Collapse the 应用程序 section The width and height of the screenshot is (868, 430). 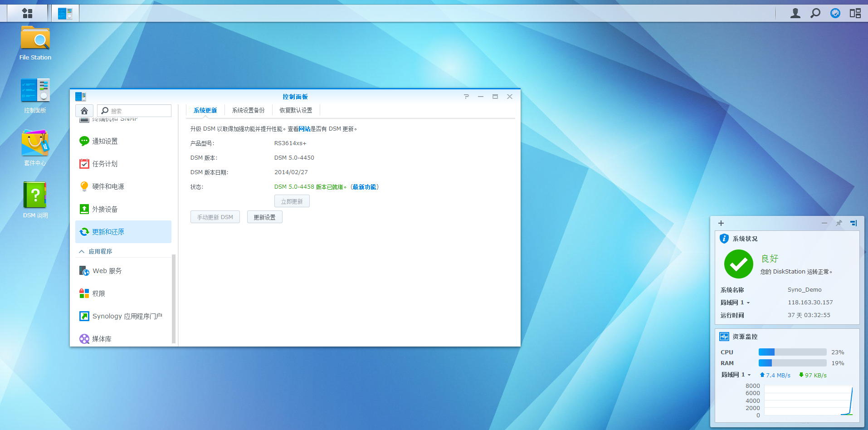pos(82,251)
